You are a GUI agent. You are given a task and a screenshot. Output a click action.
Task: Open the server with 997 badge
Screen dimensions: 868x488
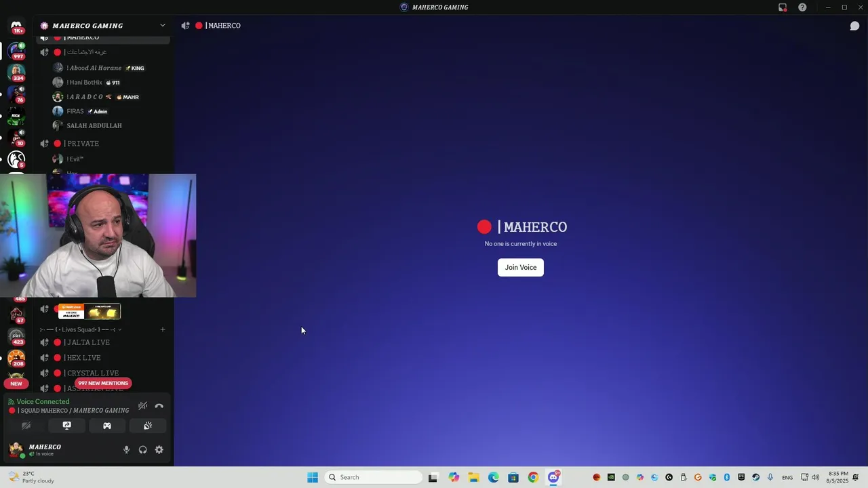click(16, 51)
